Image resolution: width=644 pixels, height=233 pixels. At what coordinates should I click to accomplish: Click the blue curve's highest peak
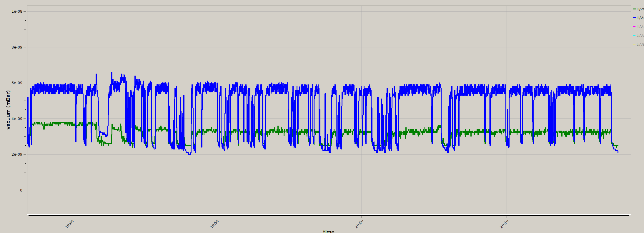(112, 72)
